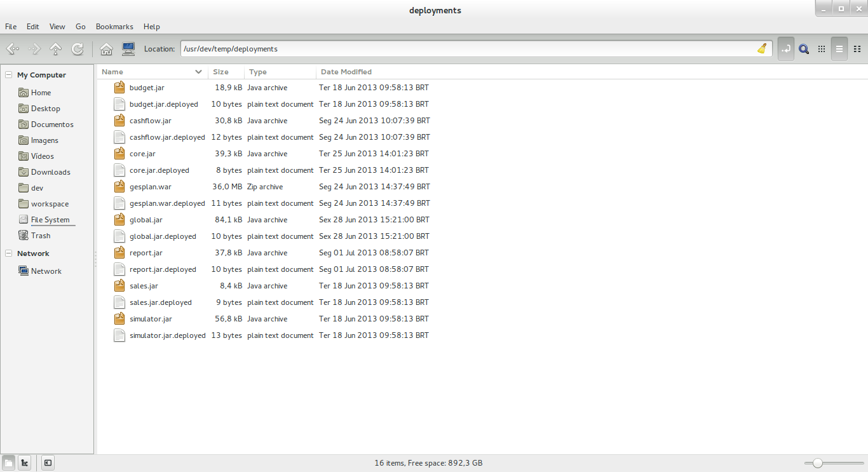Viewport: 868px width, 472px height.
Task: Switch to compact view
Action: pyautogui.click(x=857, y=48)
